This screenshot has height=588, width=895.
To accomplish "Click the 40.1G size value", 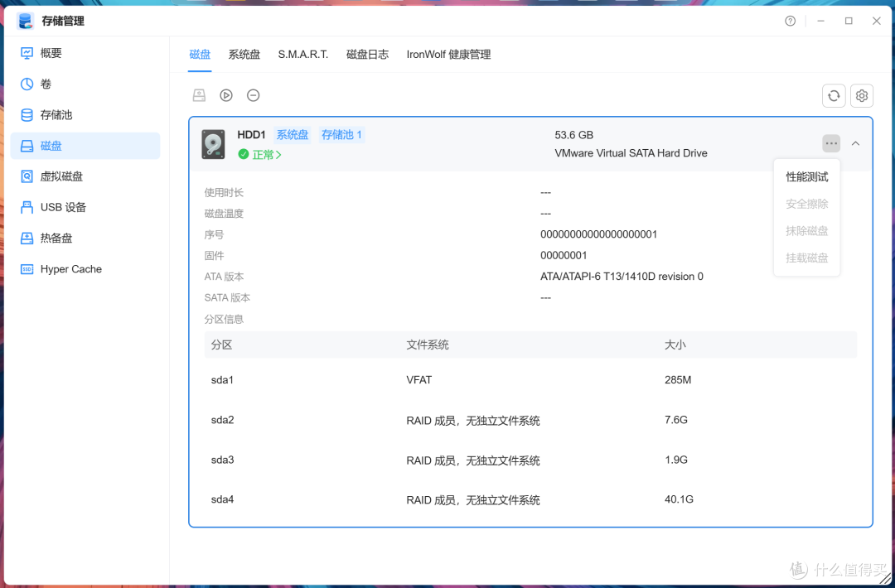I will pyautogui.click(x=679, y=499).
